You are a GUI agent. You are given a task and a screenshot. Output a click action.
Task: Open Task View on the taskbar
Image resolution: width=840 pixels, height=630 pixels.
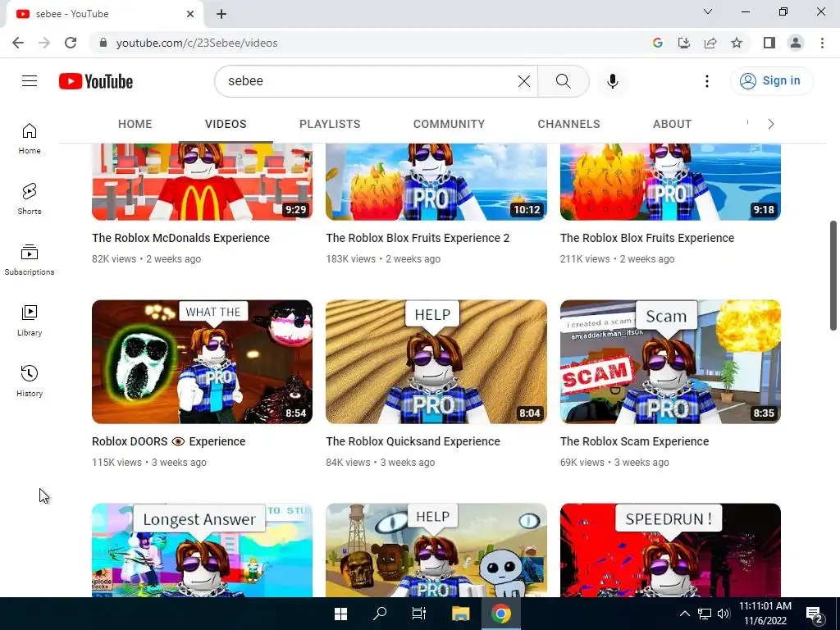point(419,614)
